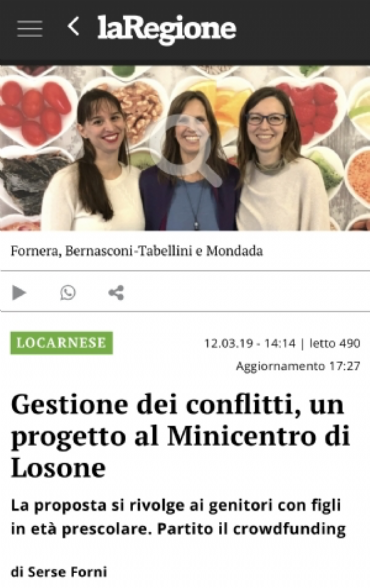Image resolution: width=370 pixels, height=588 pixels.
Task: Play the article audio with triangle icon
Action: tap(18, 293)
